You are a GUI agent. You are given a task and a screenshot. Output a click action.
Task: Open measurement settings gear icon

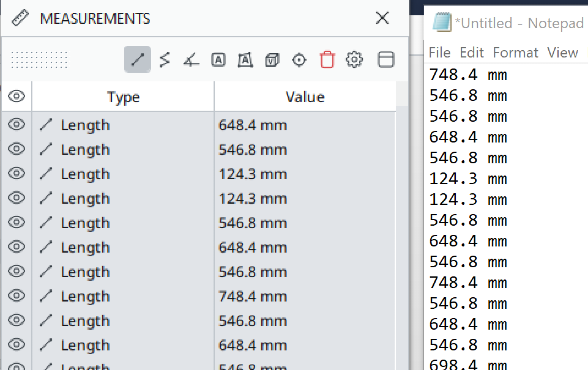(x=354, y=59)
